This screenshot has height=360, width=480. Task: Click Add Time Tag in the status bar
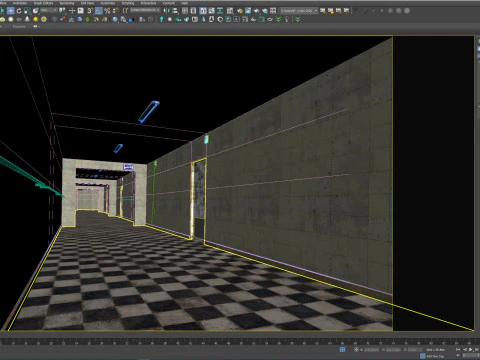point(435,356)
